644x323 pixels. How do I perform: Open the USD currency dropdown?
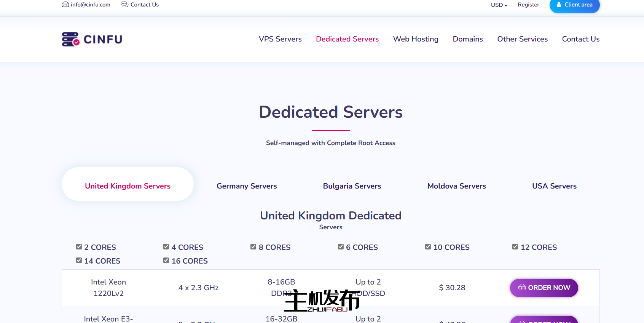pos(499,5)
